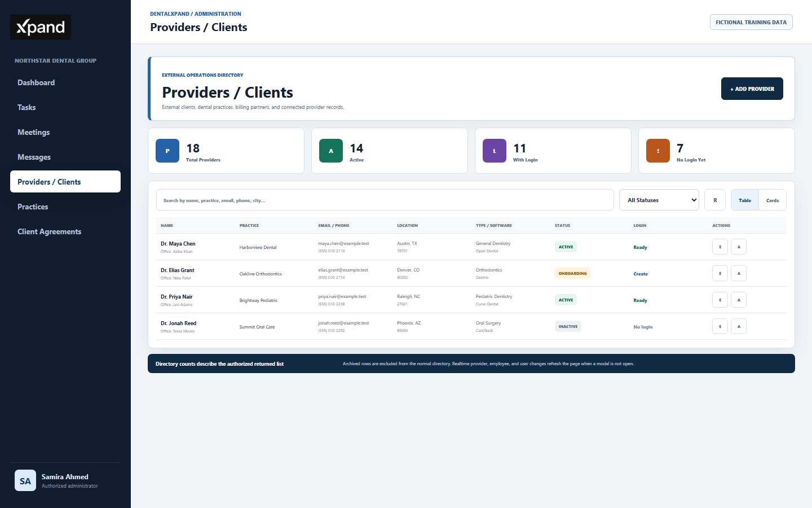The height and width of the screenshot is (508, 812).
Task: Click the Total Providers P icon
Action: [167, 151]
